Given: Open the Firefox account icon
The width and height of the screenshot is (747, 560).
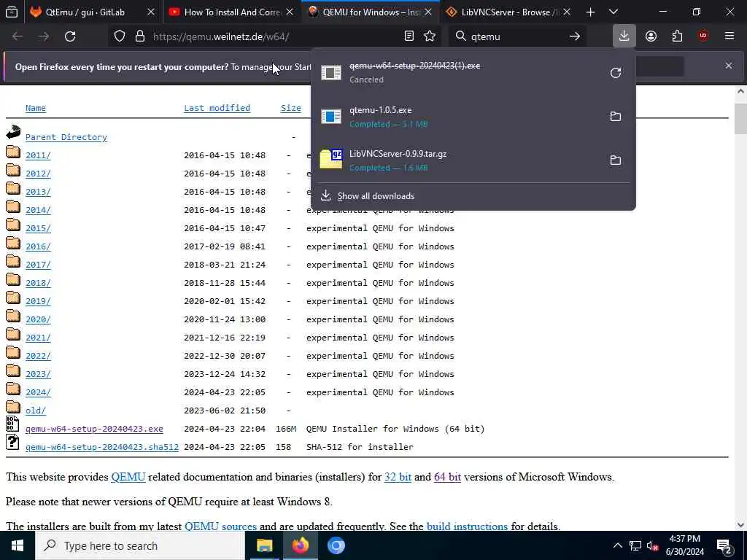Looking at the screenshot, I should [x=651, y=36].
